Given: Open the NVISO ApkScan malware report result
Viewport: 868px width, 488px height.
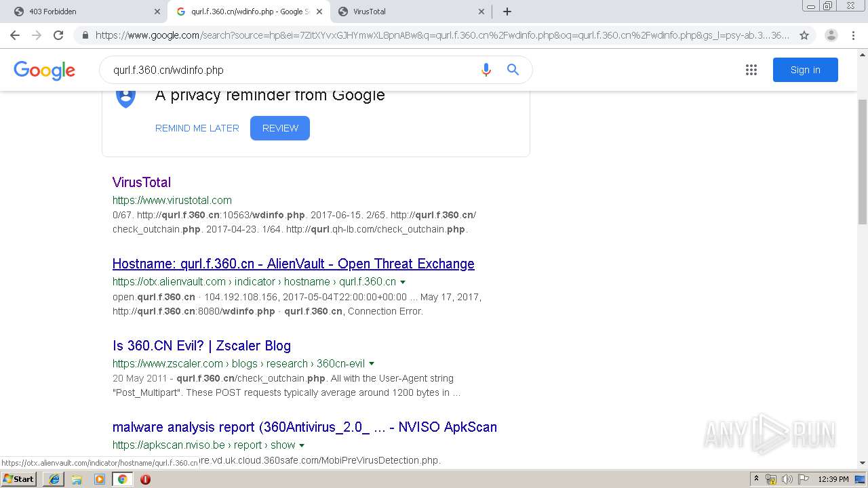Looking at the screenshot, I should click(304, 427).
